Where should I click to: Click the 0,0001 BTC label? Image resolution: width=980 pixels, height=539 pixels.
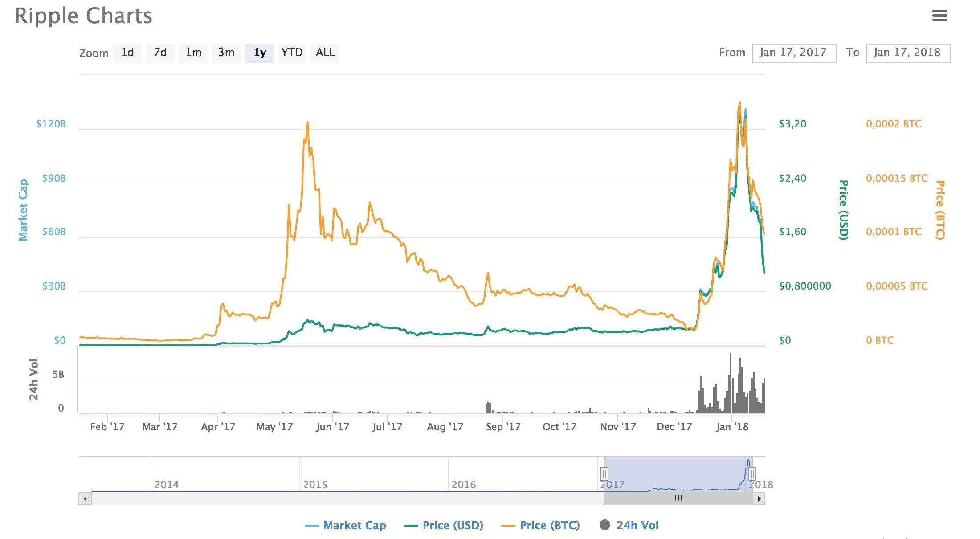894,232
